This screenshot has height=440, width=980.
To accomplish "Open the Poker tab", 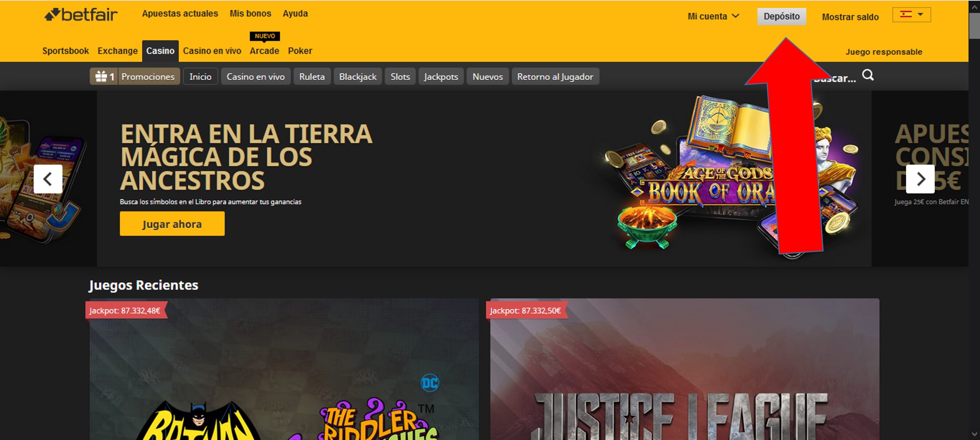I will (x=300, y=51).
